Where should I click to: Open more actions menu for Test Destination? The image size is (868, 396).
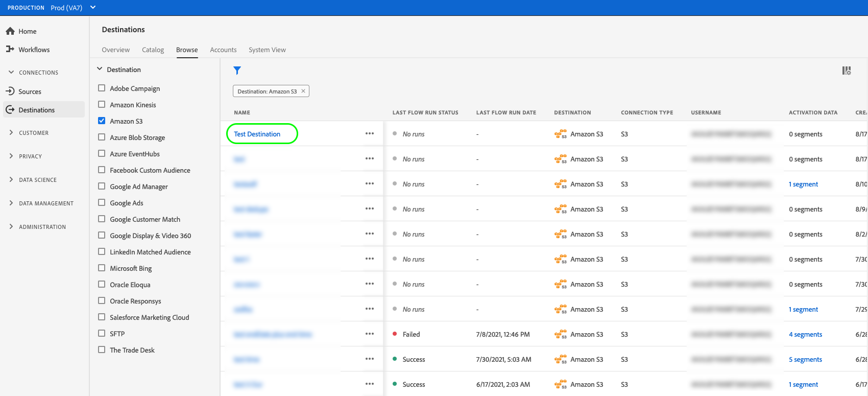(370, 133)
